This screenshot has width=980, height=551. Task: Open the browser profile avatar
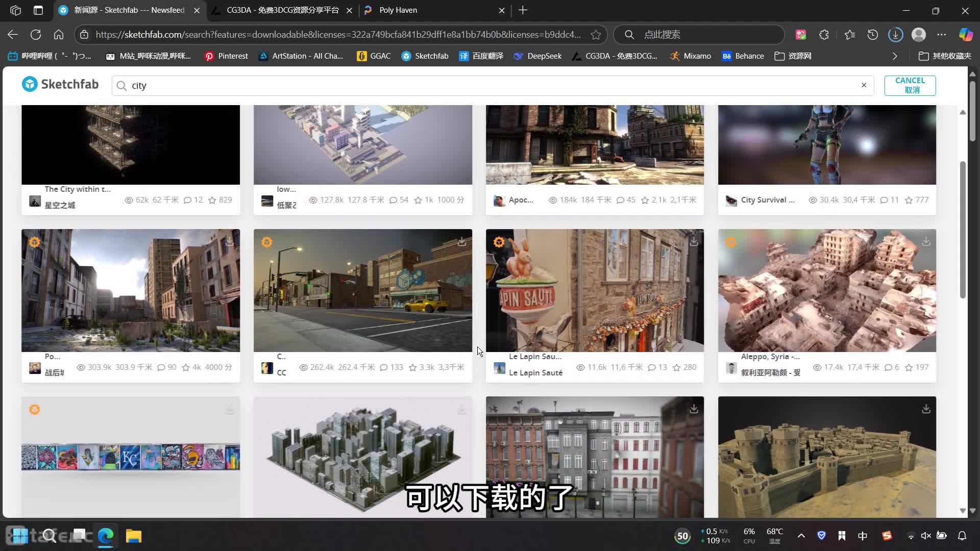[919, 35]
